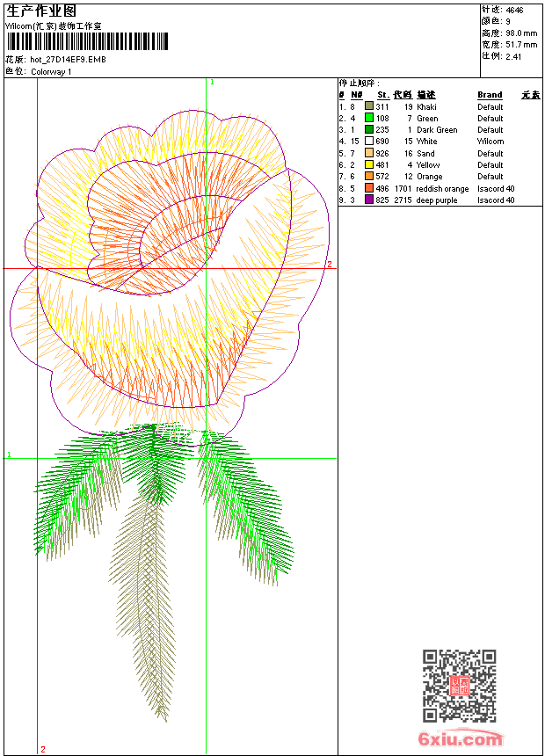Pick the reddish orange swatch, code 496
The height and width of the screenshot is (756, 545).
[369, 188]
